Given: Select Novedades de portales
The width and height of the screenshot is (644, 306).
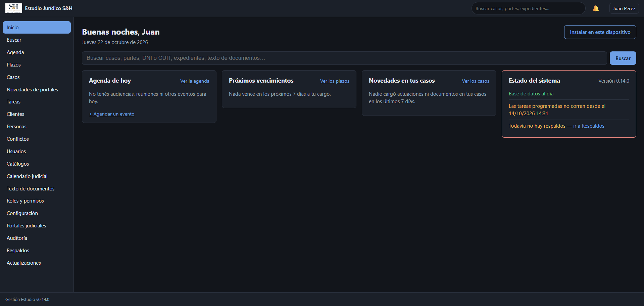Looking at the screenshot, I should [37, 90].
